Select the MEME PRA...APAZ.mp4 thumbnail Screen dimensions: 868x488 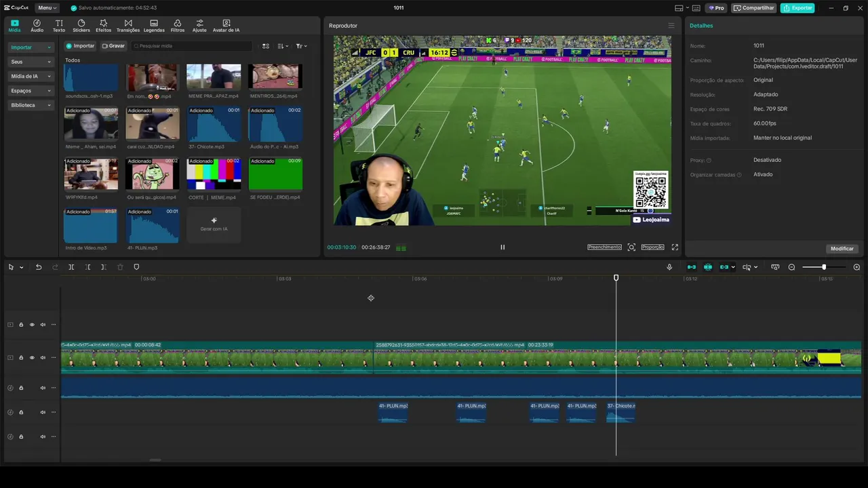pos(214,77)
